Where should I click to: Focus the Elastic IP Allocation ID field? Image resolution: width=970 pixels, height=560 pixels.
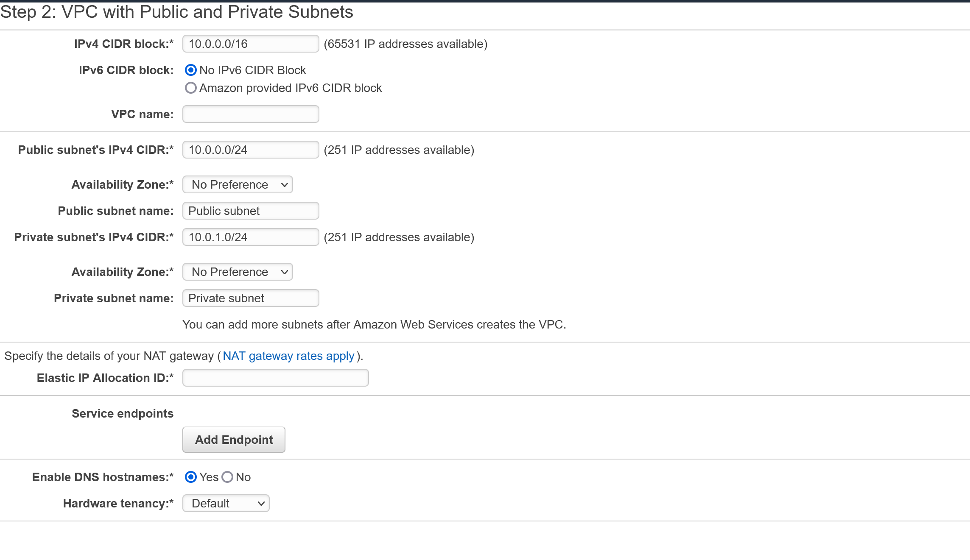275,378
